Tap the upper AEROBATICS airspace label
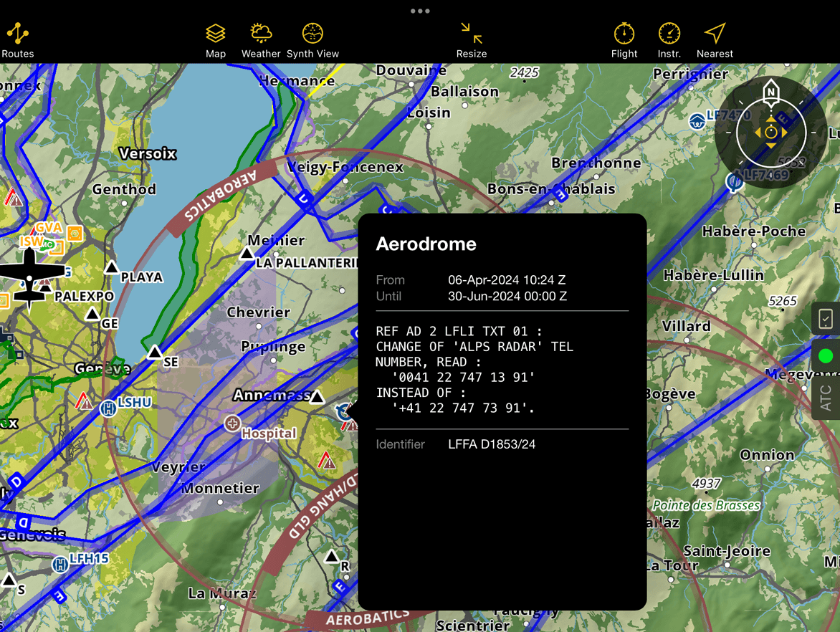 221,196
